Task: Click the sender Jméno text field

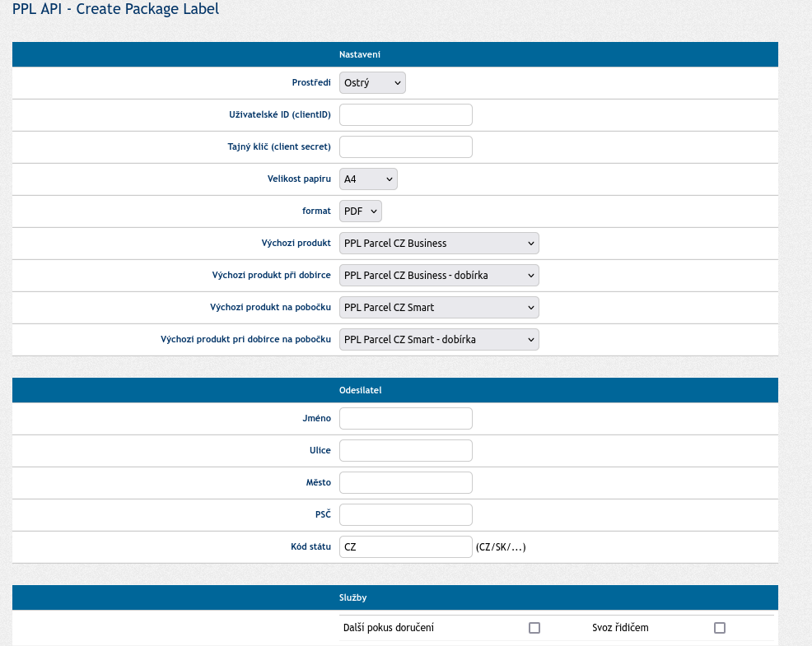Action: [x=406, y=419]
